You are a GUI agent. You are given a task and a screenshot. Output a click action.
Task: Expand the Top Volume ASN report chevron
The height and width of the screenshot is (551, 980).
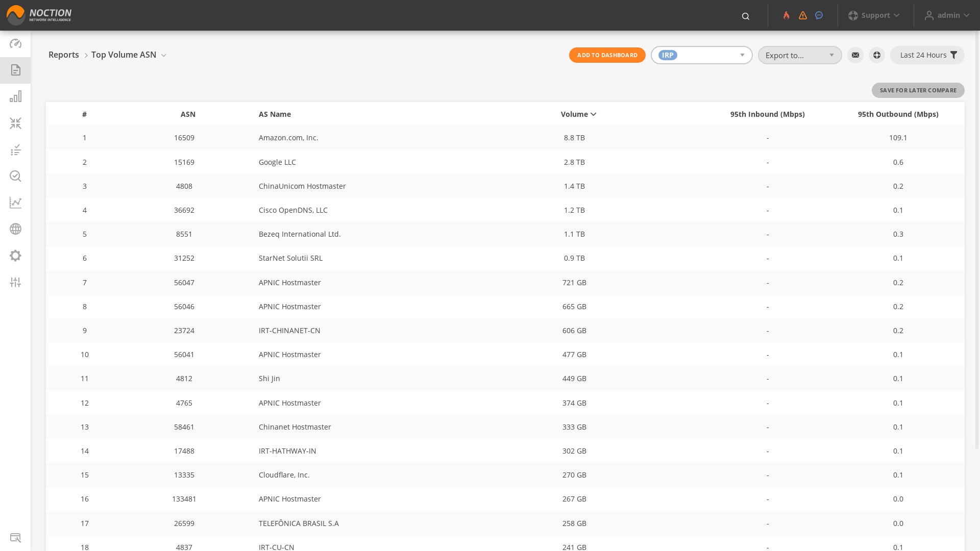tap(164, 55)
